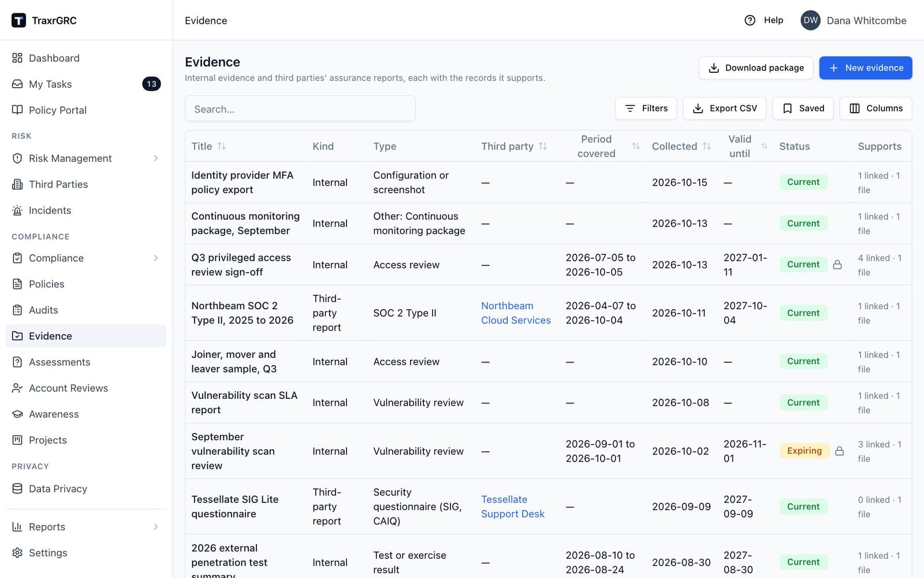
Task: Click the Expiring status badge
Action: (x=804, y=451)
